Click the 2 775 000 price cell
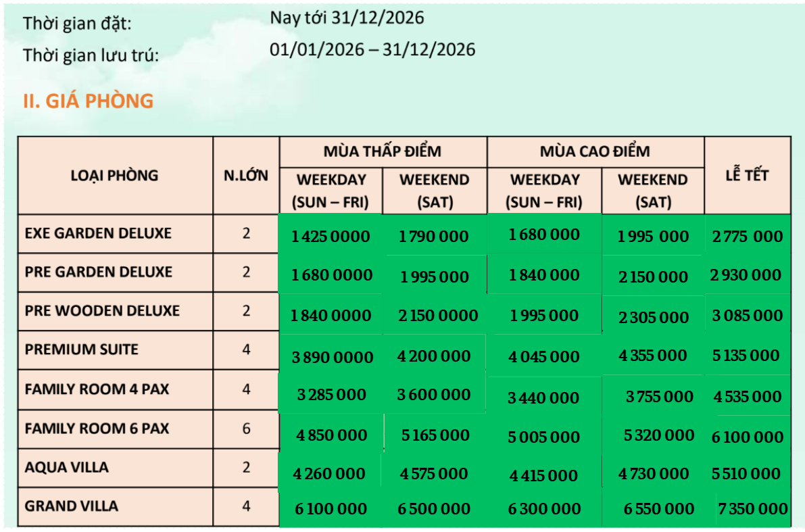 [x=747, y=236]
